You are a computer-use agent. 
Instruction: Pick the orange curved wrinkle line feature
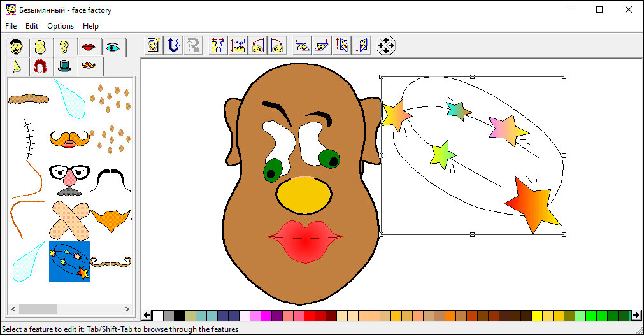[28, 180]
